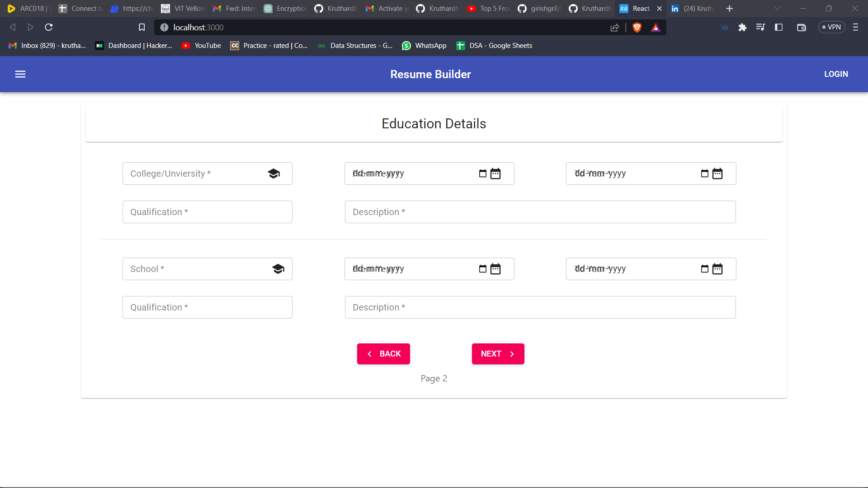Click the share icon next to address bar
The image size is (868, 488).
pyautogui.click(x=614, y=28)
